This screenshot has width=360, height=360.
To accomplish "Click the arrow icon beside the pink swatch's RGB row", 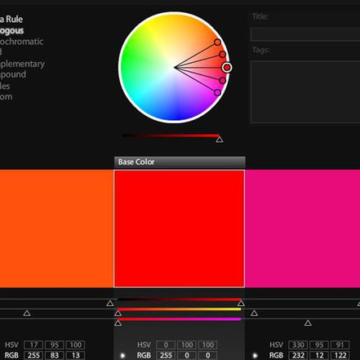I will pyautogui.click(x=255, y=356).
